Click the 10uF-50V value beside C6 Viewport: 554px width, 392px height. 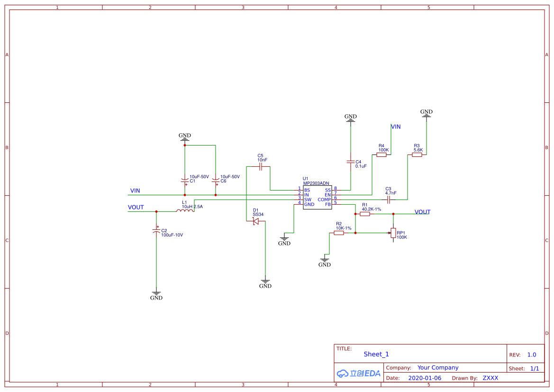(230, 176)
